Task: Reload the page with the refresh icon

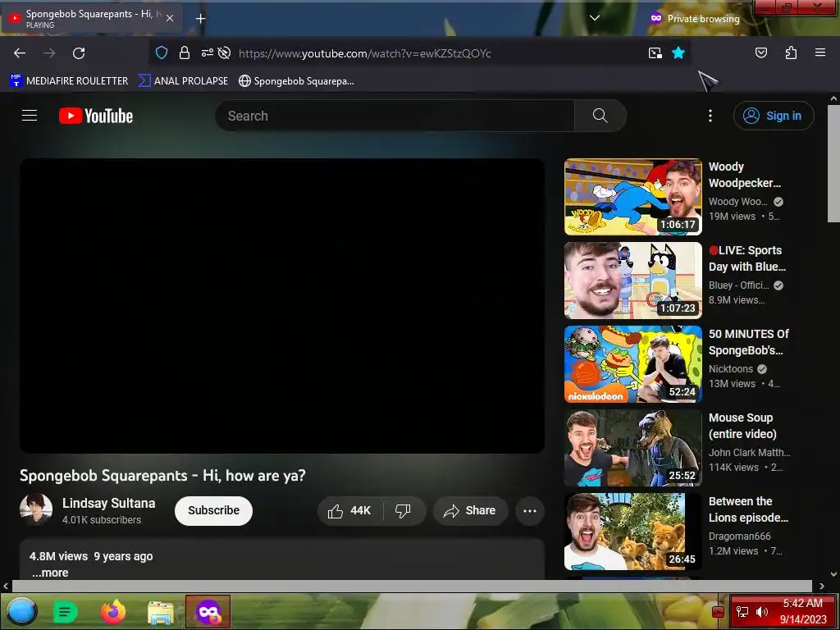Action: pyautogui.click(x=79, y=53)
